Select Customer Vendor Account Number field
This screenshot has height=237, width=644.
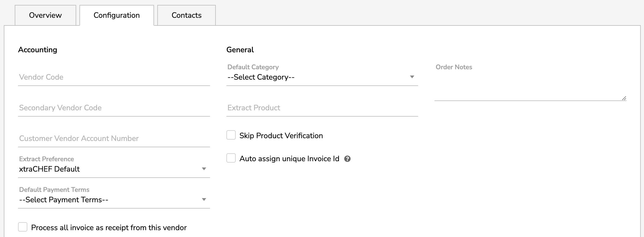tap(114, 139)
